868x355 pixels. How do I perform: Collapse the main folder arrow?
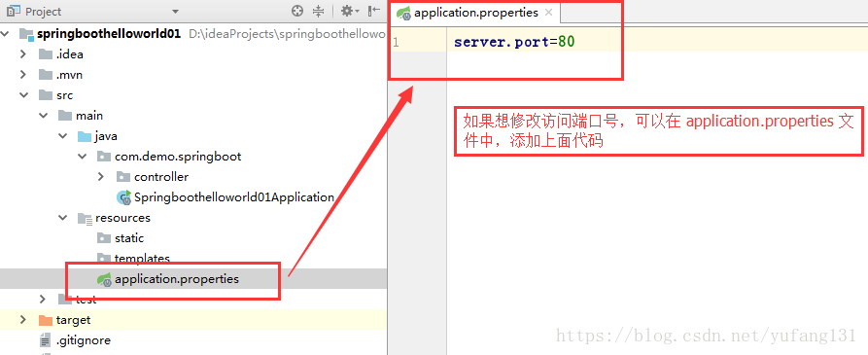43,116
